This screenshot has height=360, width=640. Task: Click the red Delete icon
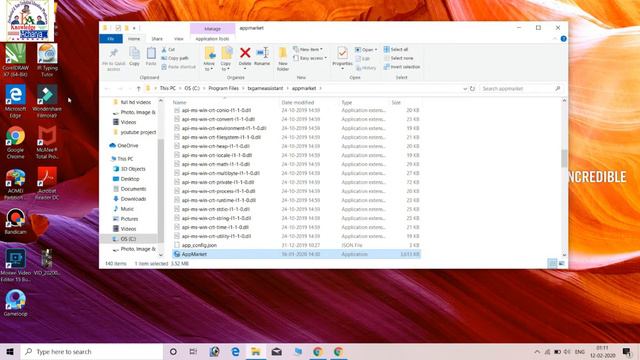[245, 53]
